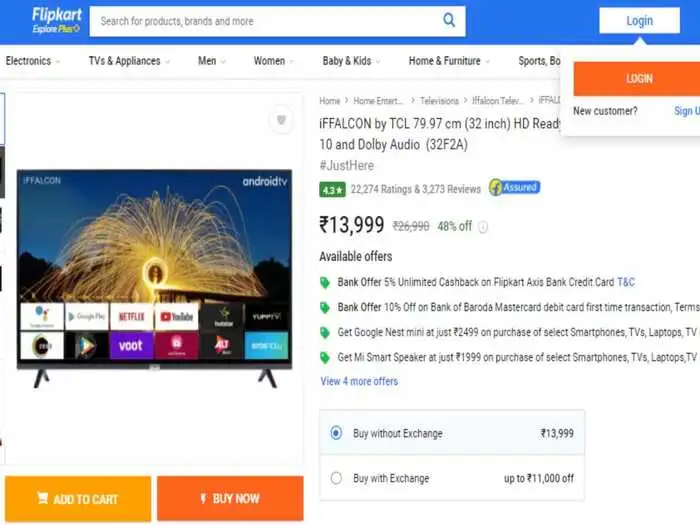
Task: Click the 4.3 star rating badge
Action: (x=332, y=189)
